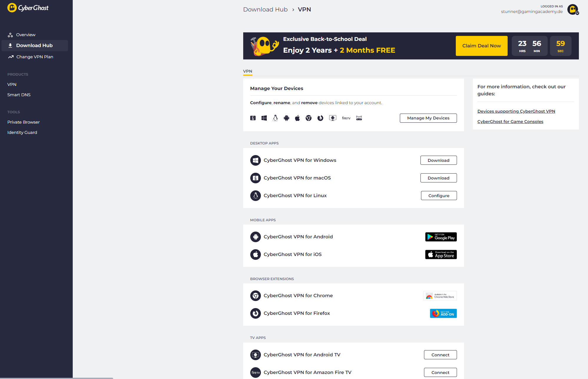
Task: Click fireTV icon in devices row
Action: [x=346, y=118]
